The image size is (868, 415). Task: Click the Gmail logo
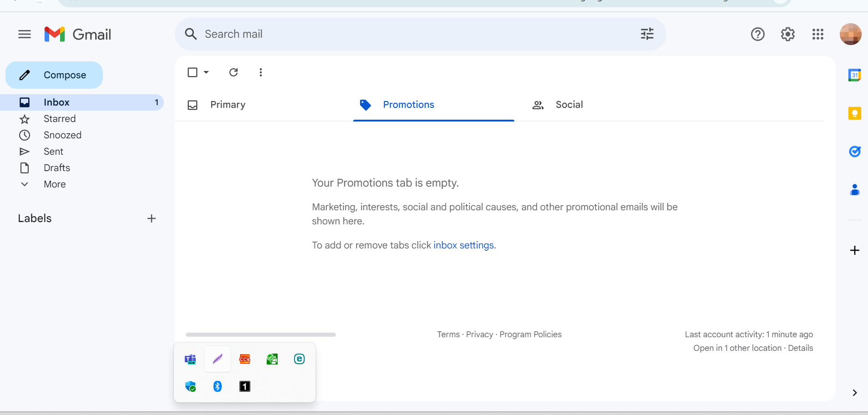(78, 34)
